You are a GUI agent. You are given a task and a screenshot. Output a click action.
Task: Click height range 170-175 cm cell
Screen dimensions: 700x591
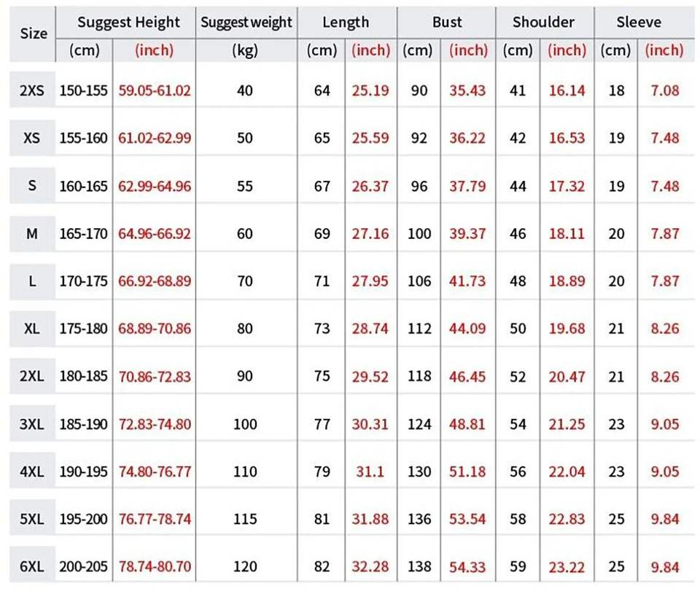pyautogui.click(x=84, y=281)
